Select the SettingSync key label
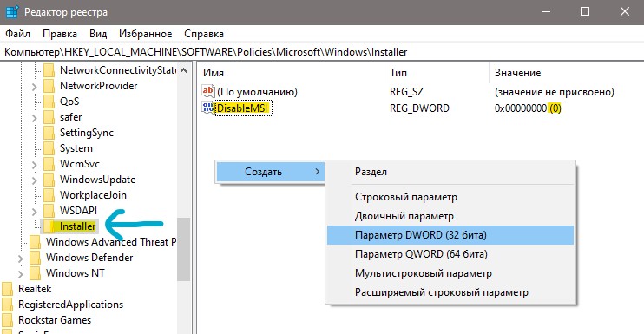644x334 pixels. 86,133
